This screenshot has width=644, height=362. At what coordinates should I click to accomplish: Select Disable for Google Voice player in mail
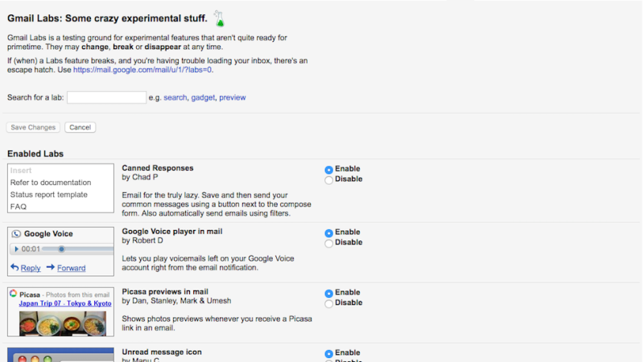coord(328,243)
